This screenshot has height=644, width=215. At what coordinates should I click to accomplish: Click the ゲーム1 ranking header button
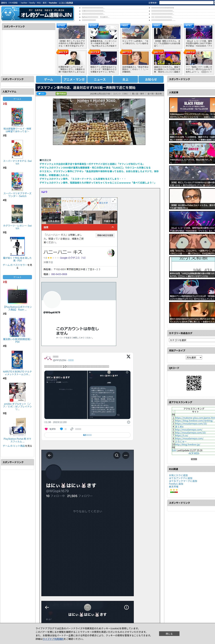pos(17,99)
